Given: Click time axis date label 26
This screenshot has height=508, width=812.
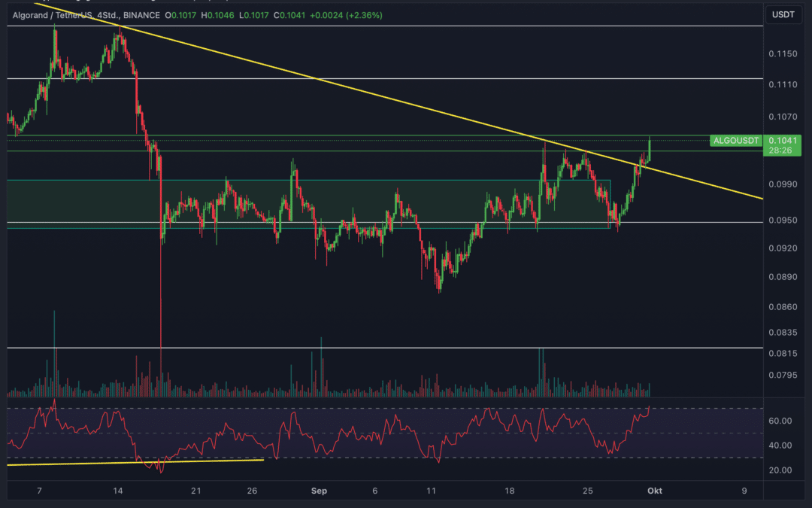Looking at the screenshot, I should coord(252,491).
